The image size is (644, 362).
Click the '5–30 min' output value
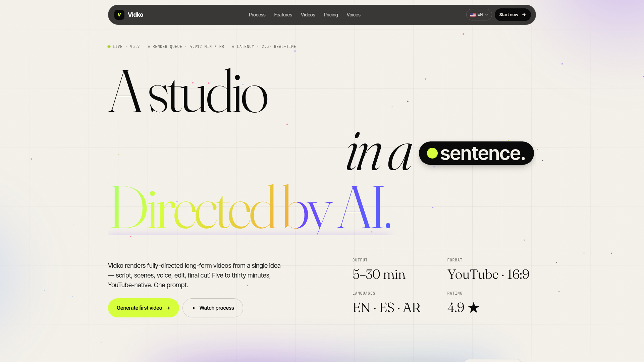tap(379, 275)
